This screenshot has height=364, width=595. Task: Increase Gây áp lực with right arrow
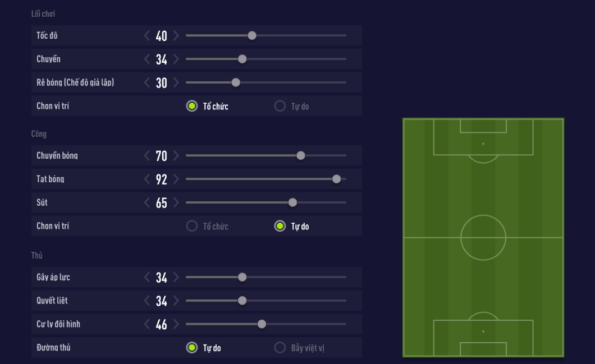[x=176, y=277]
